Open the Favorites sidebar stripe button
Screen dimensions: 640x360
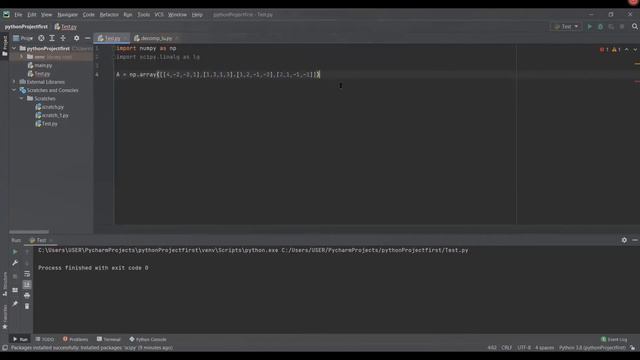coord(4,317)
